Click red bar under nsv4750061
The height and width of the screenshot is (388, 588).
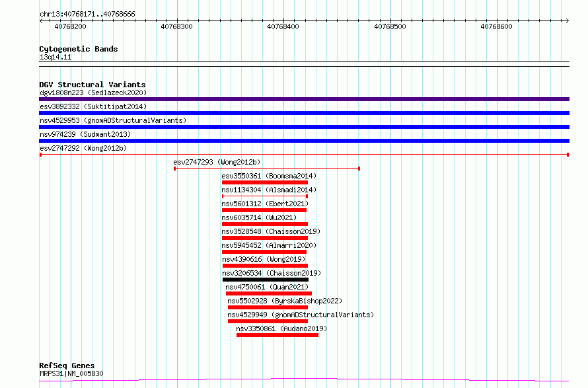[x=269, y=293]
